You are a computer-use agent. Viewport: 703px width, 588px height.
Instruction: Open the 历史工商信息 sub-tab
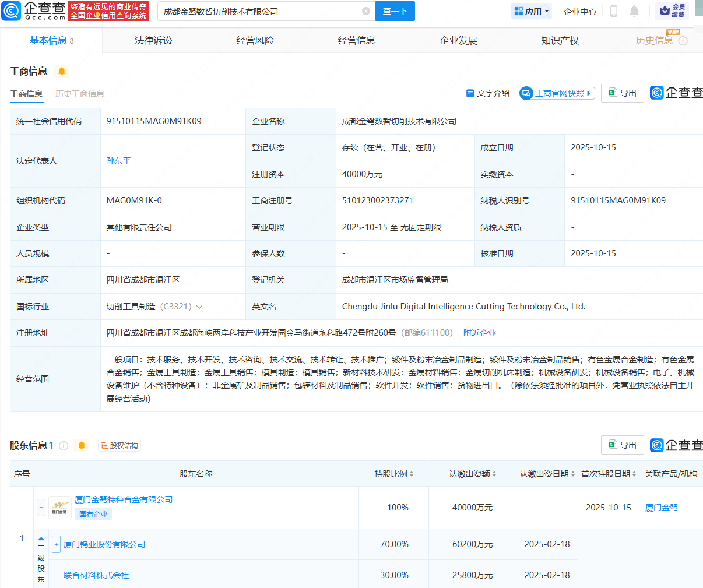point(80,94)
